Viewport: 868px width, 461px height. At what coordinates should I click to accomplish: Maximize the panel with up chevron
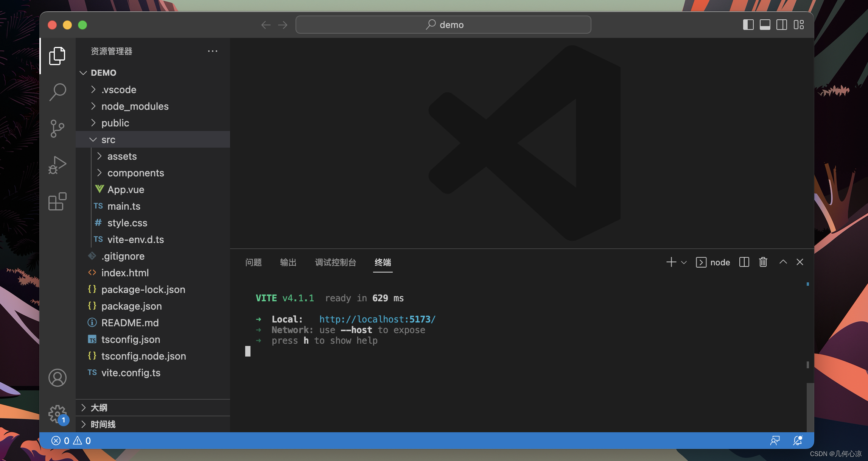pos(783,262)
